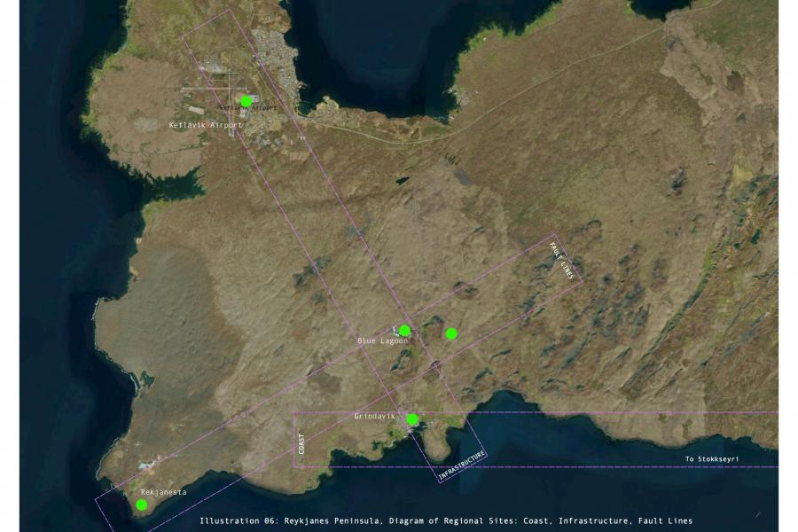The image size is (798, 532).
Task: Select the Blue Lagoon text label
Action: 382,341
